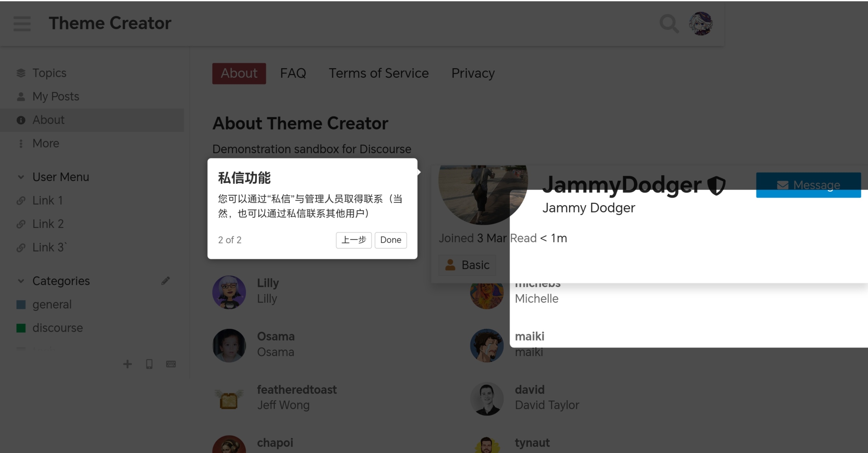Open featheredtoast's avatar

point(229,399)
